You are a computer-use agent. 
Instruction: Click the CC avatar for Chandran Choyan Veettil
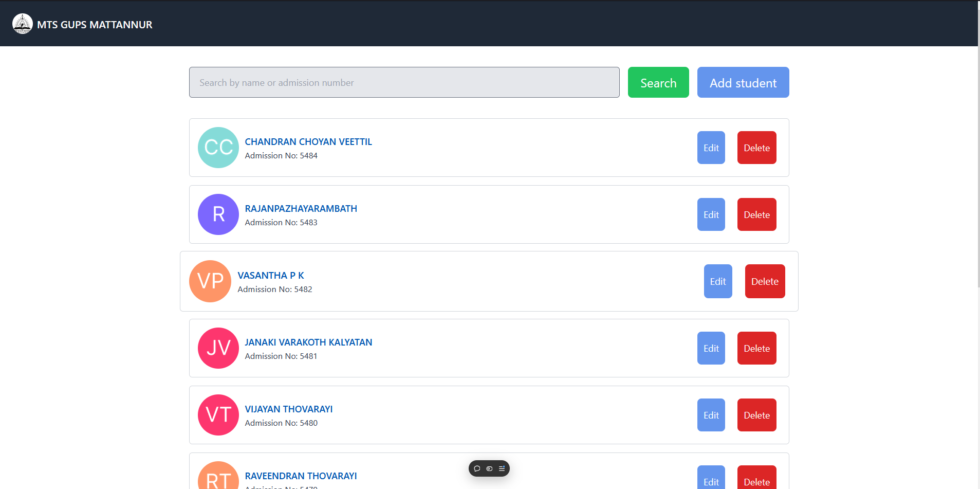click(218, 148)
